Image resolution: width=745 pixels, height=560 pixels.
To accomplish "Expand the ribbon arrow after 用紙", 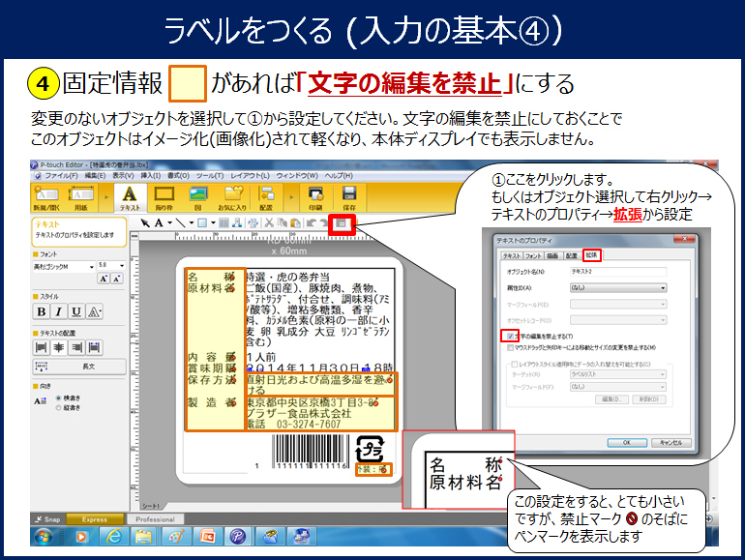I will (x=106, y=197).
